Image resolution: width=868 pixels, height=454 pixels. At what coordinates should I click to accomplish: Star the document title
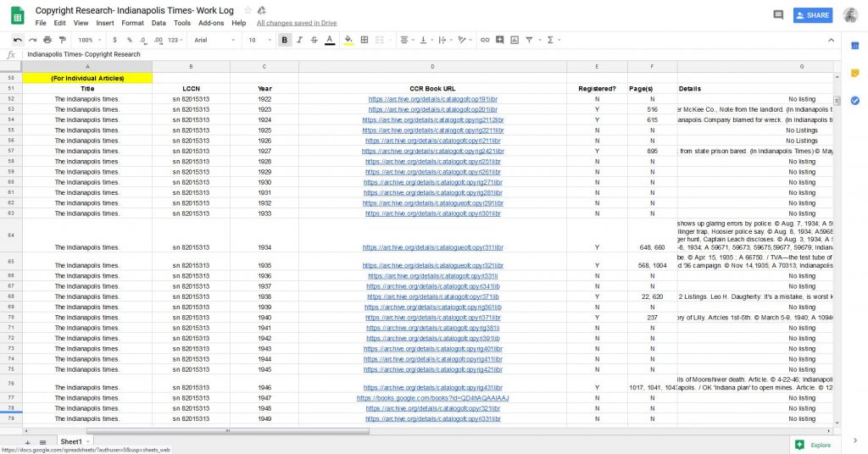[x=248, y=10]
